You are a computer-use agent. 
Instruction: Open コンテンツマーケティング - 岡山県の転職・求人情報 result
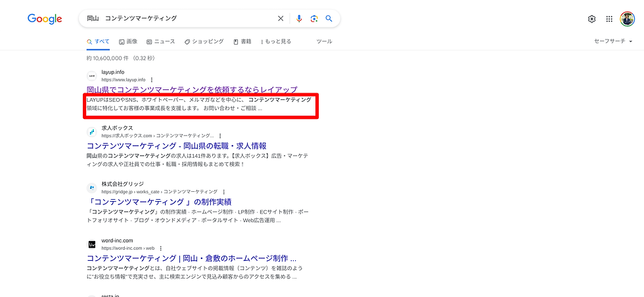click(x=177, y=145)
